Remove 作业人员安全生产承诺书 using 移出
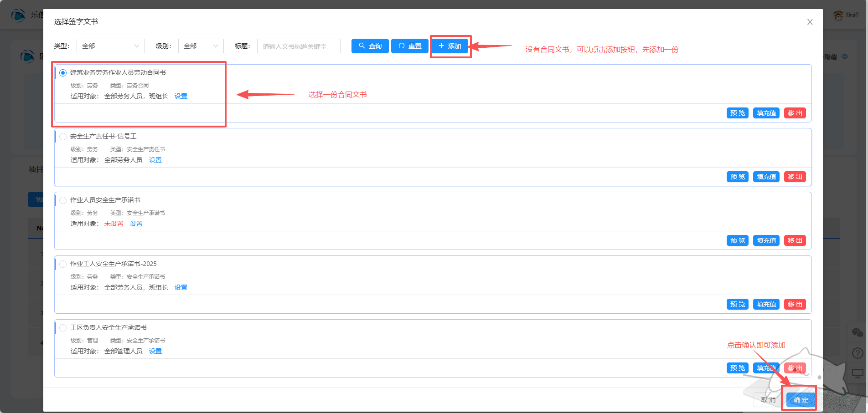Screen dimensions: 868x413 [x=795, y=240]
